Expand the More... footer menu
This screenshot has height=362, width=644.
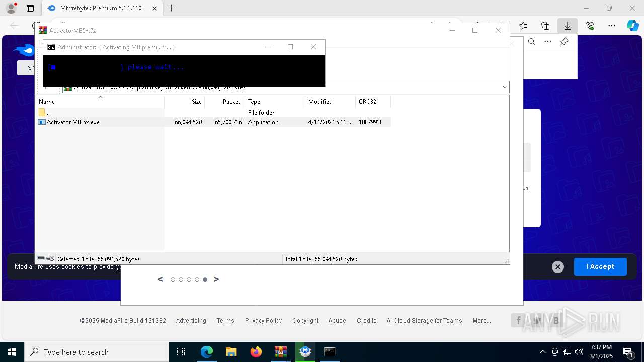[481, 321]
